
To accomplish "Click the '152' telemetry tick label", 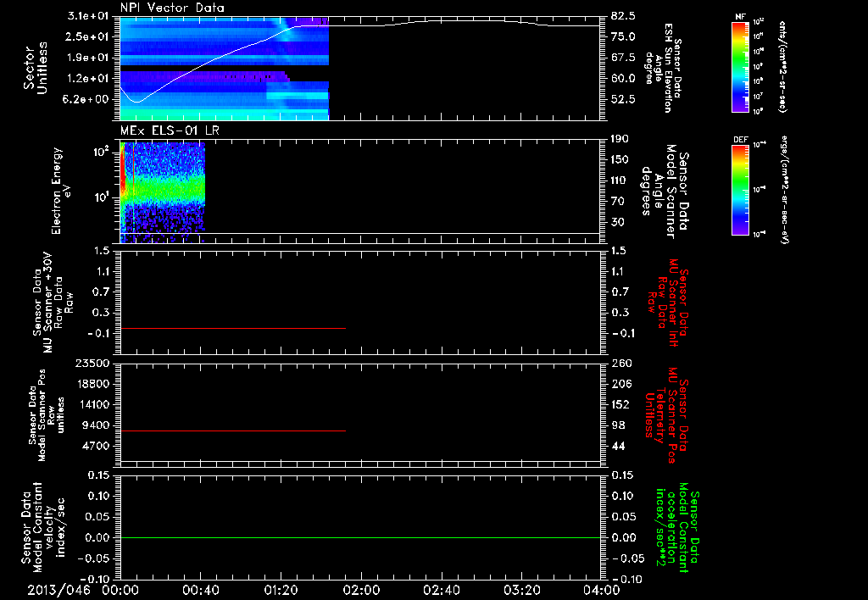I will point(620,404).
